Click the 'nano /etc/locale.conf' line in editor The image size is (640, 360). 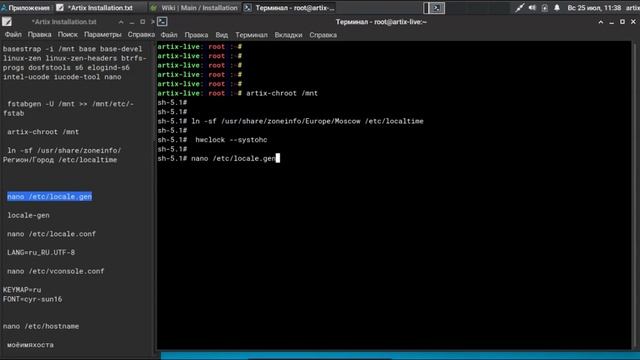pyautogui.click(x=51, y=234)
